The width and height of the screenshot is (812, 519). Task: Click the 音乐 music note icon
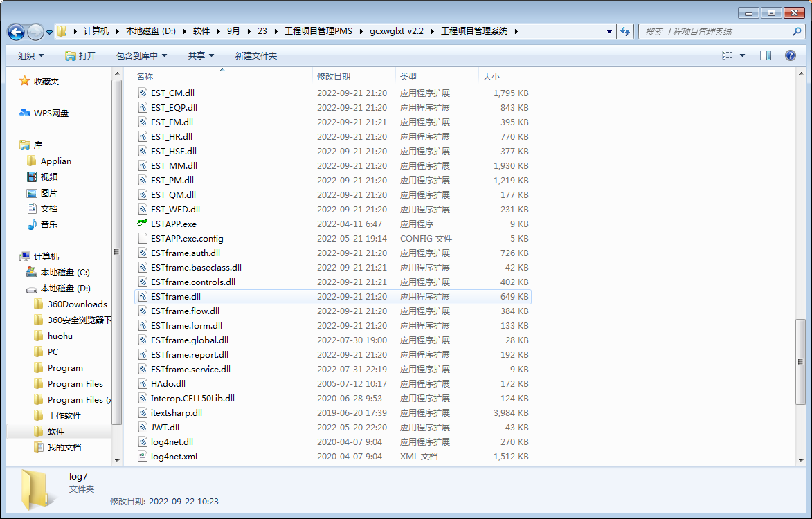pyautogui.click(x=32, y=225)
